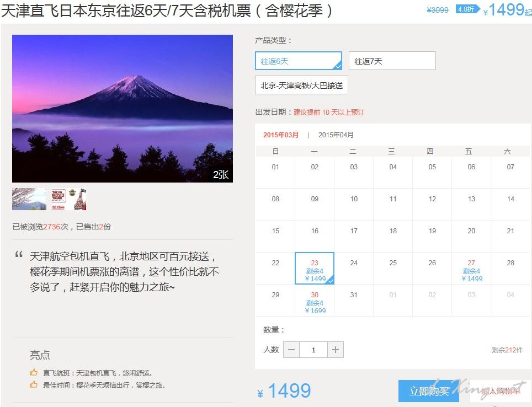Click the 加入购物车 add to cart button
The width and height of the screenshot is (532, 407).
click(500, 391)
